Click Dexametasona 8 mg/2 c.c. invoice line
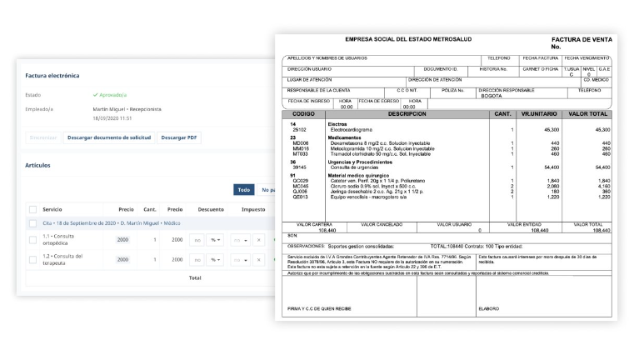This screenshot has width=644, height=340. (381, 143)
